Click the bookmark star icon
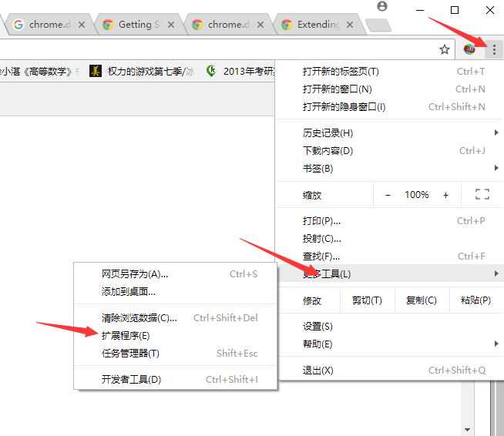 coord(445,49)
